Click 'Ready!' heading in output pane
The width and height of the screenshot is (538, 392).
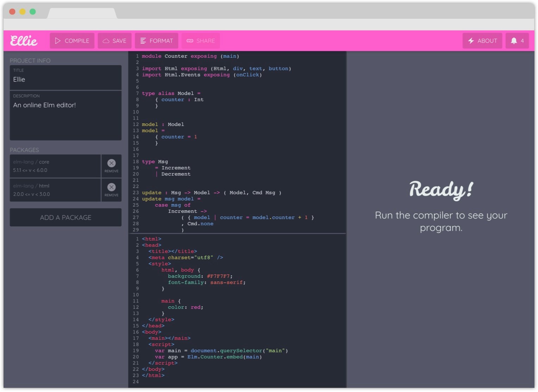[441, 190]
